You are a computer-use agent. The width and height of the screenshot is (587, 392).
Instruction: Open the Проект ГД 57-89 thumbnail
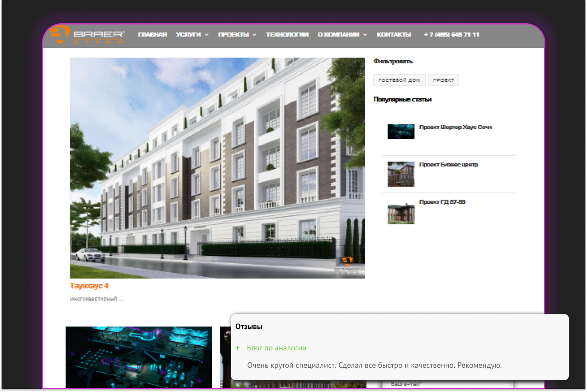(401, 213)
